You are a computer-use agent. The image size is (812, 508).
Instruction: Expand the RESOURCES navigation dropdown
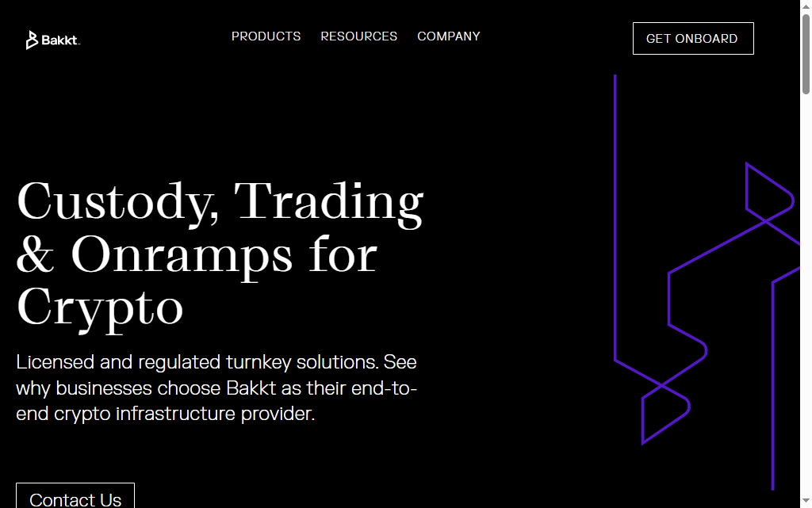pyautogui.click(x=358, y=36)
